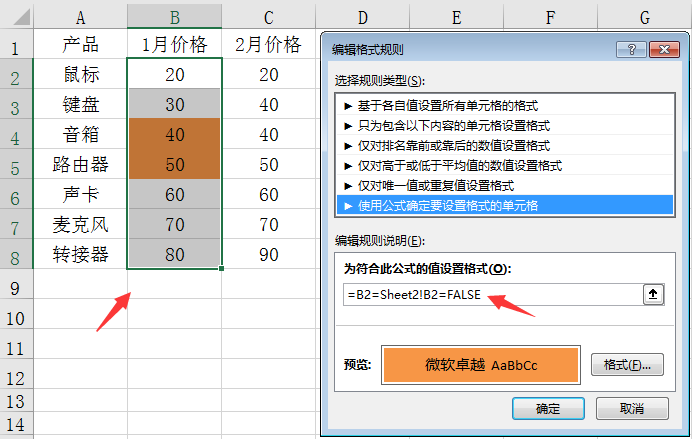Click gray cell B8 with value 80
Image resolution: width=692 pixels, height=439 pixels.
tap(175, 254)
